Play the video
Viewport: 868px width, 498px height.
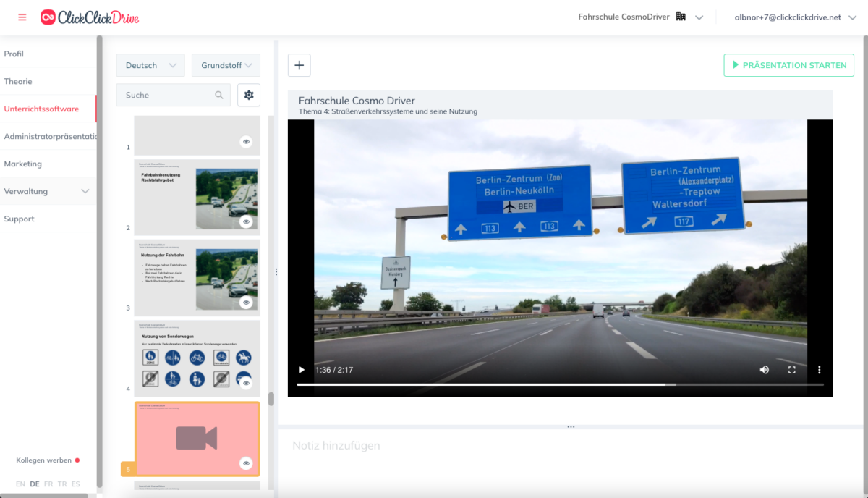pyautogui.click(x=302, y=370)
